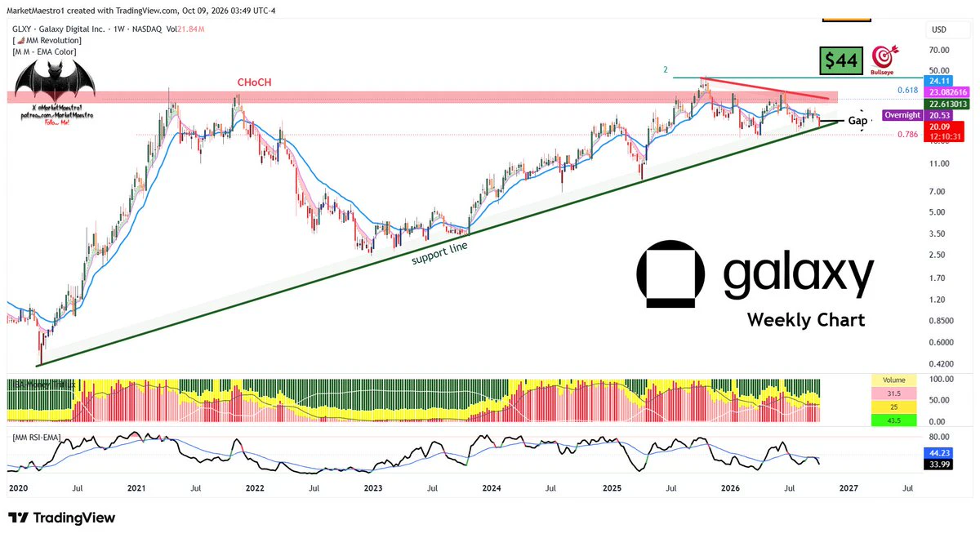Viewport: 980px width, 538px height.
Task: Click the 70.00 price axis label
Action: 938,50
